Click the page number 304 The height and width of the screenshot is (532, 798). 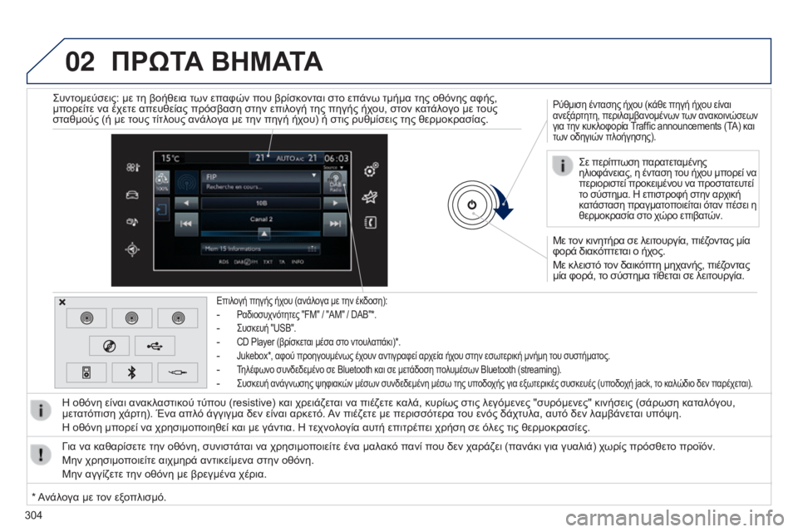click(x=33, y=515)
